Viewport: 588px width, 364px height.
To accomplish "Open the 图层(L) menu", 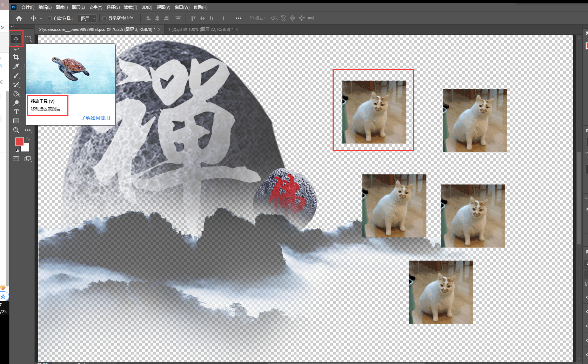I will (x=78, y=7).
